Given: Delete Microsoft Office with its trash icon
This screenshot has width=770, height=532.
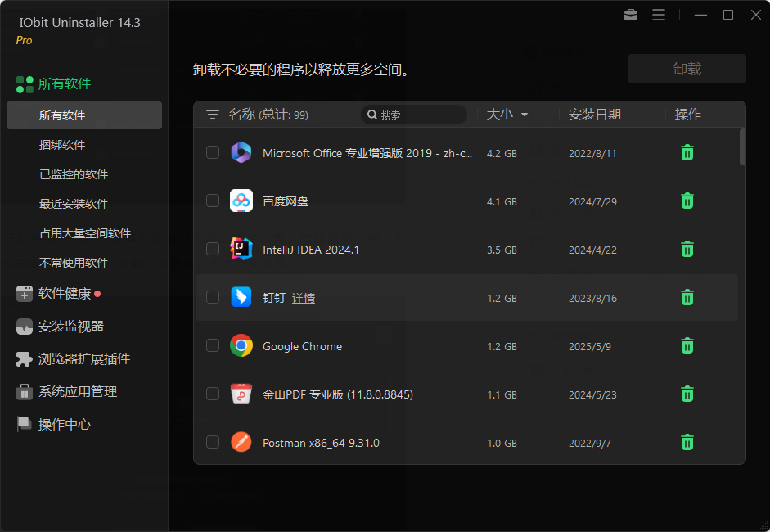Looking at the screenshot, I should coord(687,153).
